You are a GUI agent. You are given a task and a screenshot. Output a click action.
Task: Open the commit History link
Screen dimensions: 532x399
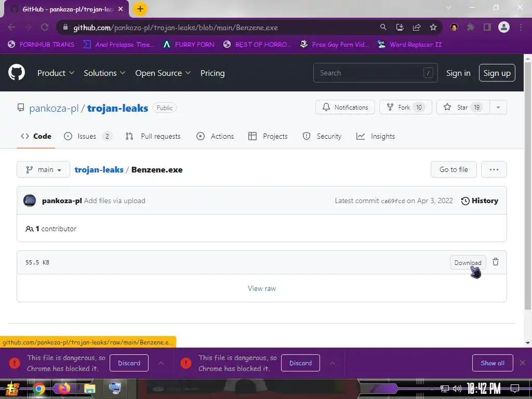coord(480,201)
